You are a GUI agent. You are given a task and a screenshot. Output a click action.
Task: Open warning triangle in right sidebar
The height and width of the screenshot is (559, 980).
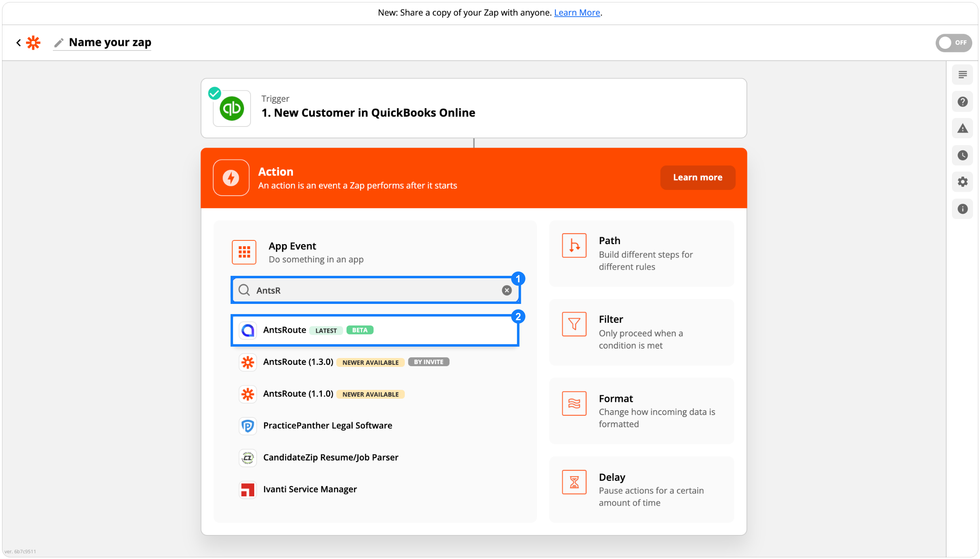(x=962, y=129)
